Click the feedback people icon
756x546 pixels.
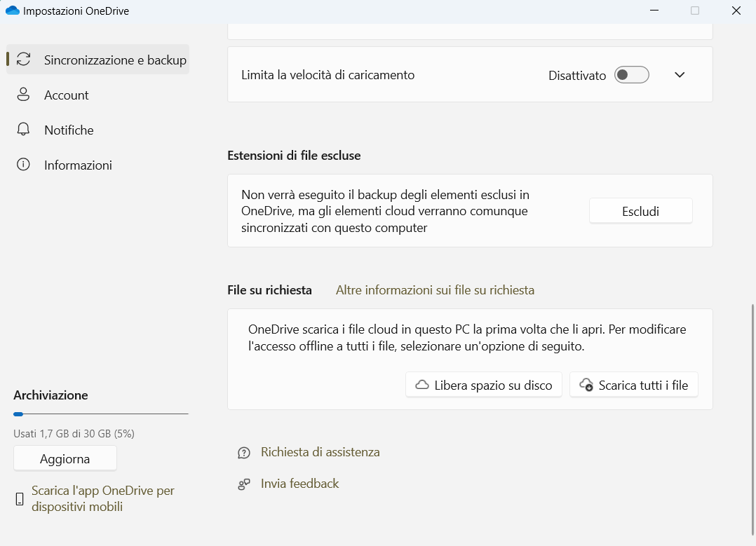[244, 484]
